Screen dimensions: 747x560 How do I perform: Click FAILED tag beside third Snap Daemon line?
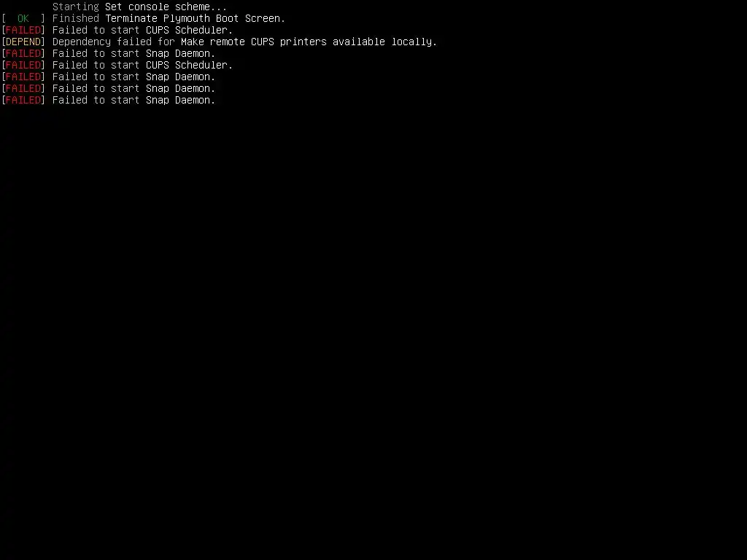(23, 88)
